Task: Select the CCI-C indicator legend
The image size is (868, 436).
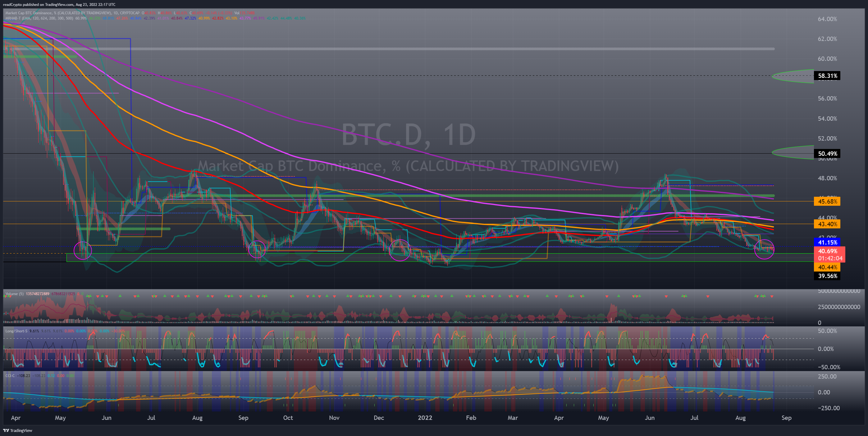Action: point(10,375)
